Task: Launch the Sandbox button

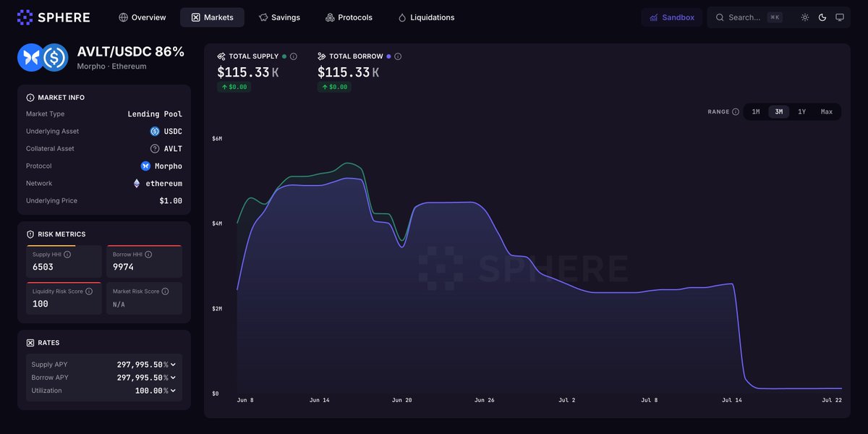Action: (x=672, y=17)
